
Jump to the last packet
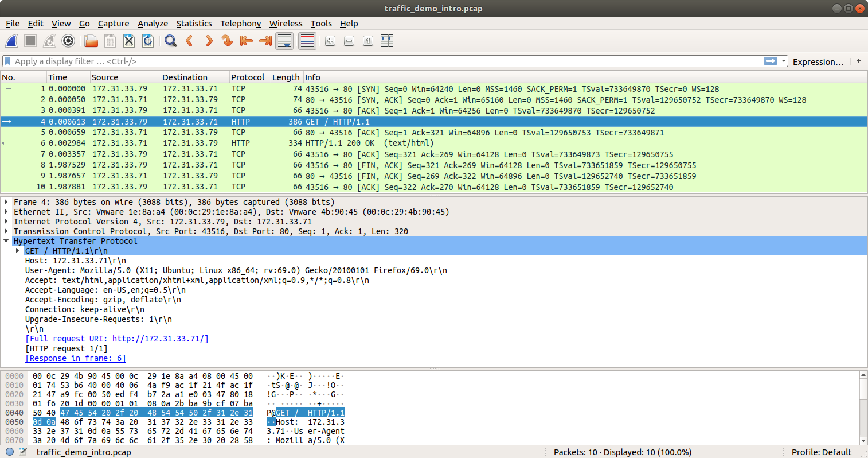point(265,41)
